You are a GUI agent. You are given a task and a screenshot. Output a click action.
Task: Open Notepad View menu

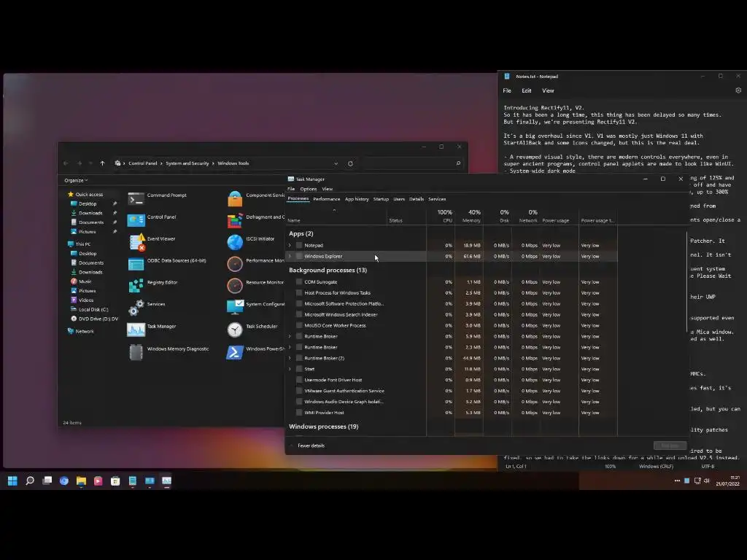[x=548, y=90]
